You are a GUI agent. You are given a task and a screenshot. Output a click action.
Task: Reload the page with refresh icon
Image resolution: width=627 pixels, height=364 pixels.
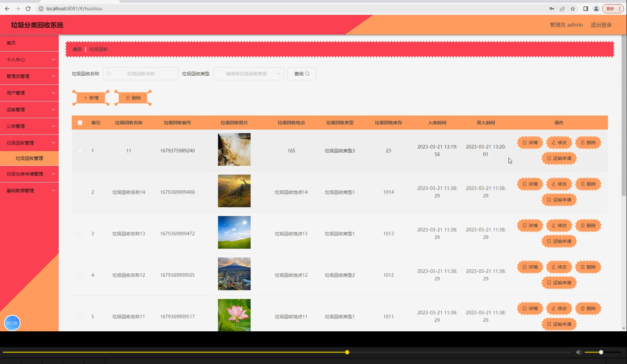[x=28, y=9]
